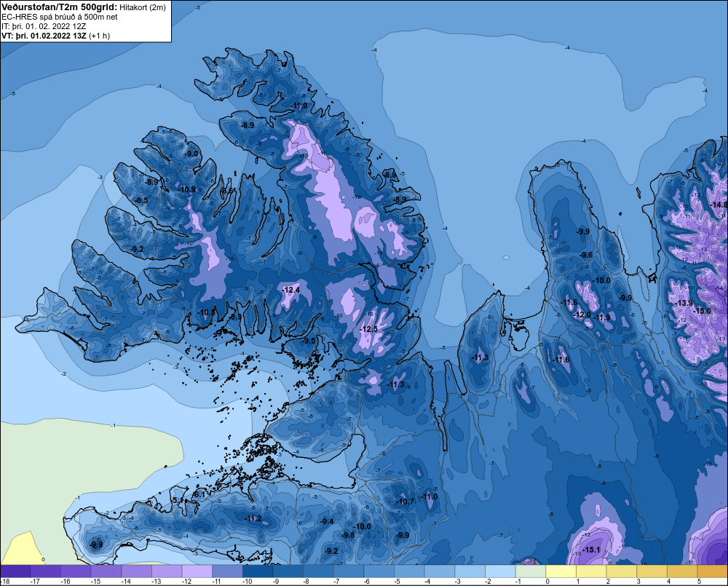Pick the legend swatch between -10 and -9

(x=258, y=571)
